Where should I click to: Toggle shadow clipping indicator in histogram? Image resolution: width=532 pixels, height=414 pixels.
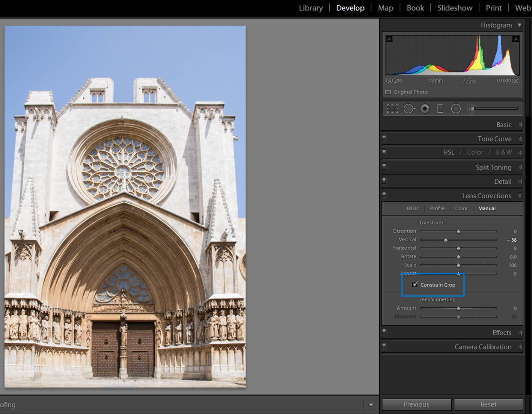click(x=390, y=38)
